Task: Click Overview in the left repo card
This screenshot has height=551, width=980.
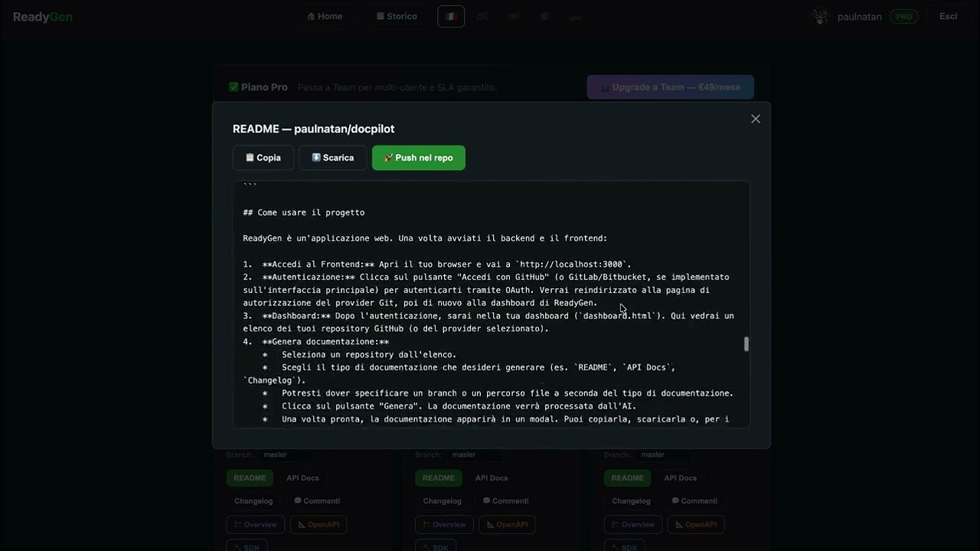Action: click(x=256, y=524)
